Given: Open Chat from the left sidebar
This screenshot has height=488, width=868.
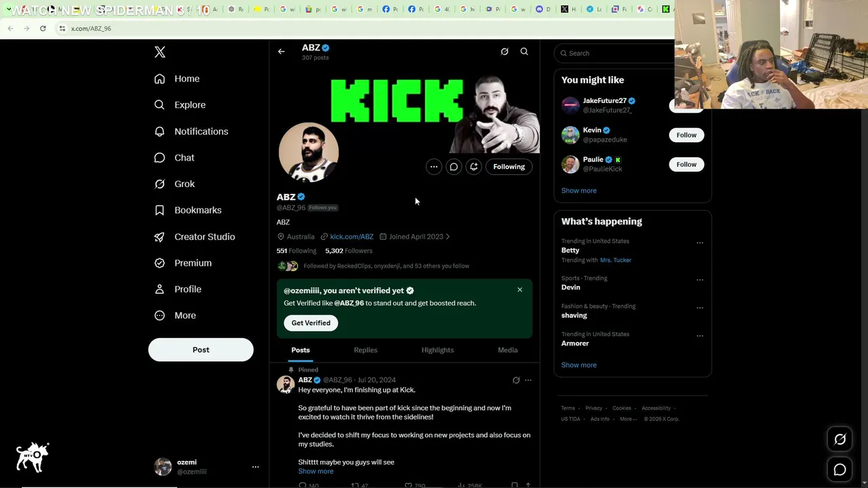Looking at the screenshot, I should coord(174,158).
